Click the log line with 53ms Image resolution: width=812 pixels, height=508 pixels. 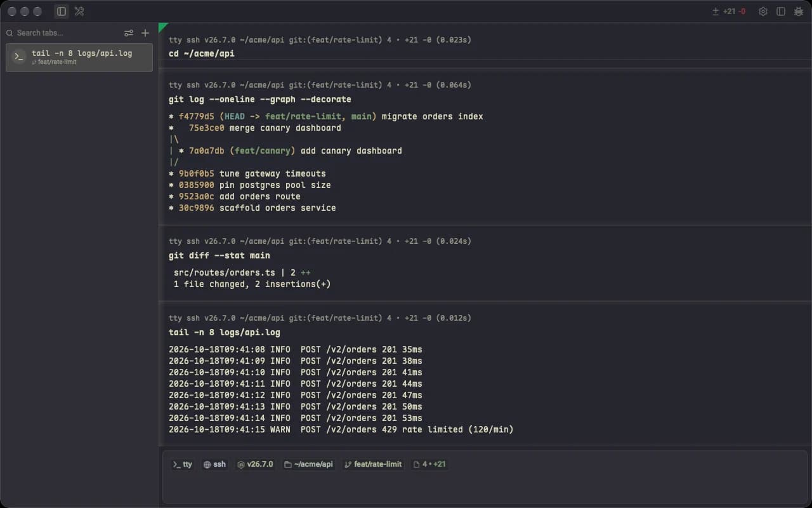click(296, 418)
